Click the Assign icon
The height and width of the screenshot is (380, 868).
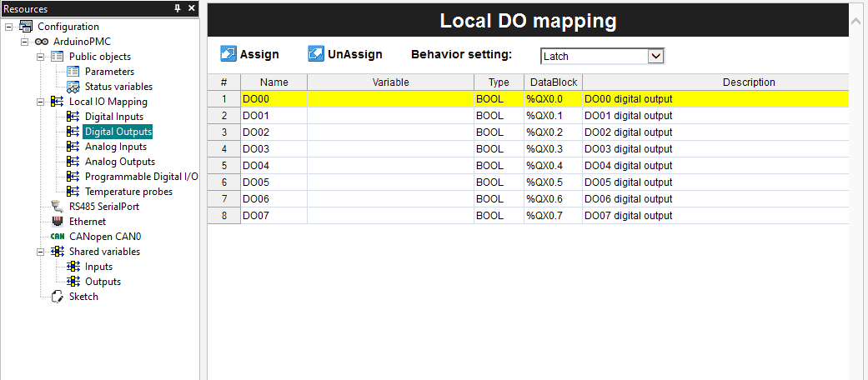pyautogui.click(x=228, y=54)
